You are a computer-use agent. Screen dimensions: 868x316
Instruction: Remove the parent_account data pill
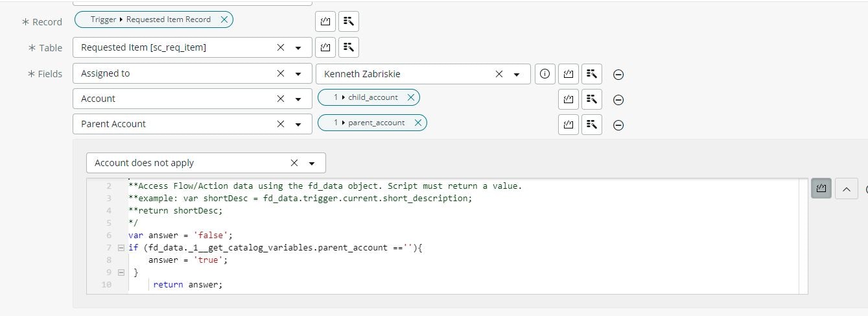(x=418, y=123)
